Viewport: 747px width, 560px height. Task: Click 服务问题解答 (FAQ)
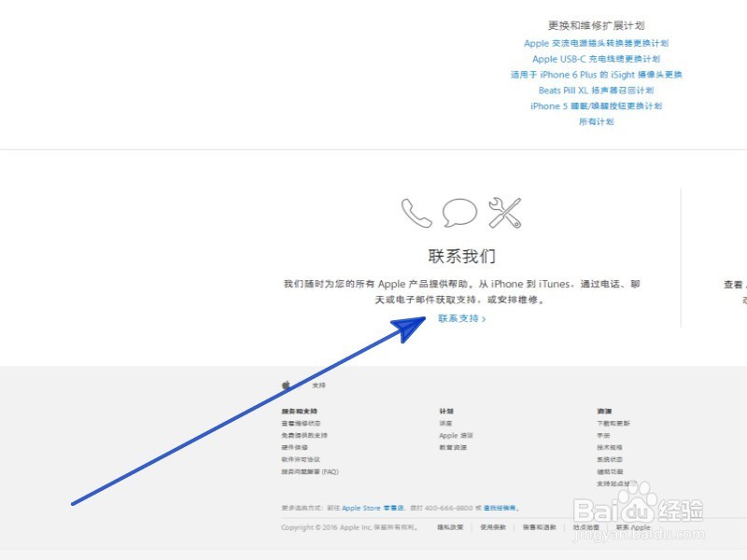pyautogui.click(x=309, y=471)
